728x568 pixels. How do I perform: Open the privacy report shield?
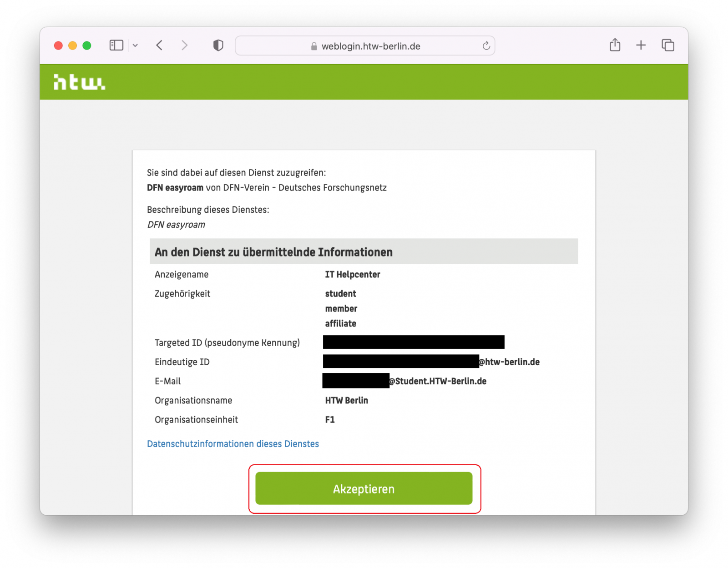click(x=218, y=45)
